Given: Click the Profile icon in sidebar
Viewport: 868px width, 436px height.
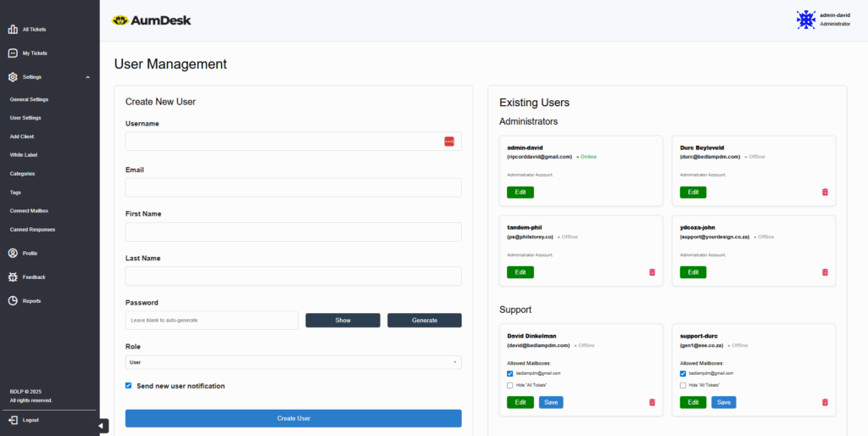Looking at the screenshot, I should [x=13, y=254].
